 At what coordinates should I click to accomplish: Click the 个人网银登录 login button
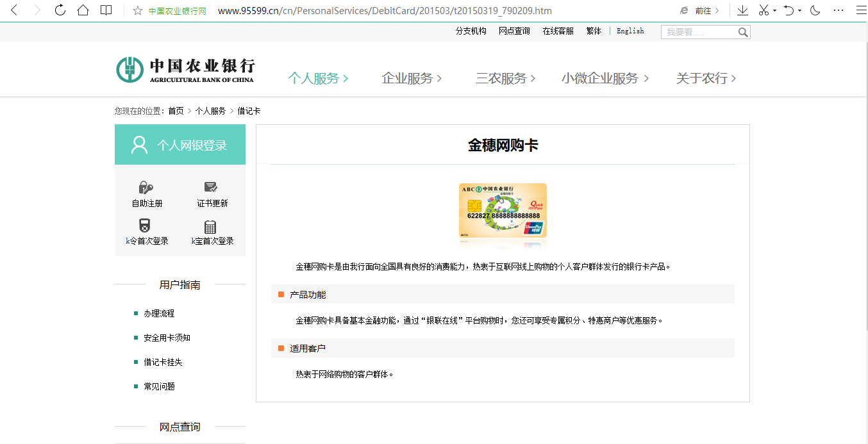tap(180, 145)
